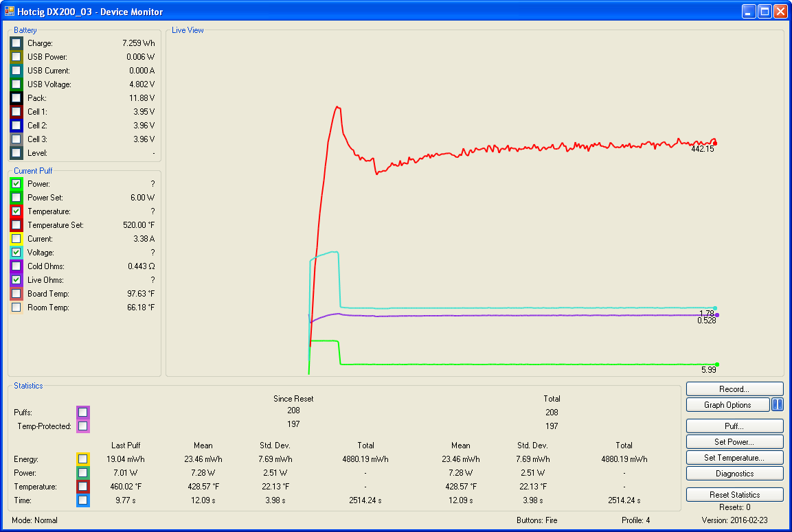Open the Graph Options menu
This screenshot has width=792, height=532.
727,405
